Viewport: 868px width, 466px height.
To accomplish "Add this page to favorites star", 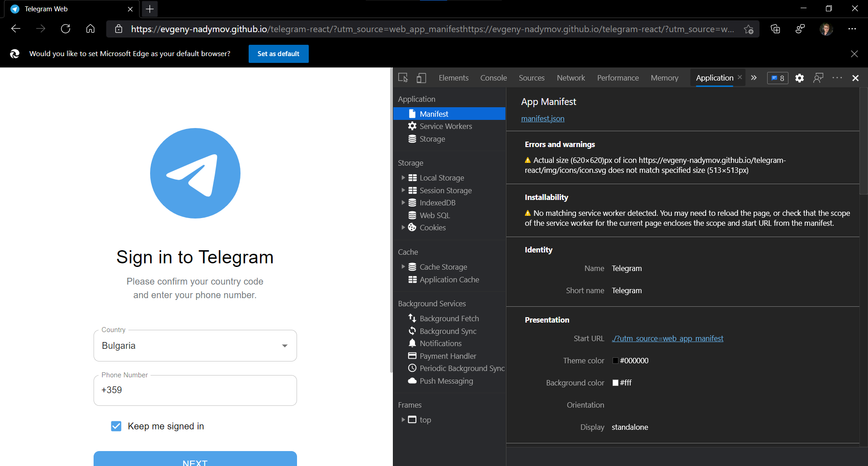I will [749, 29].
